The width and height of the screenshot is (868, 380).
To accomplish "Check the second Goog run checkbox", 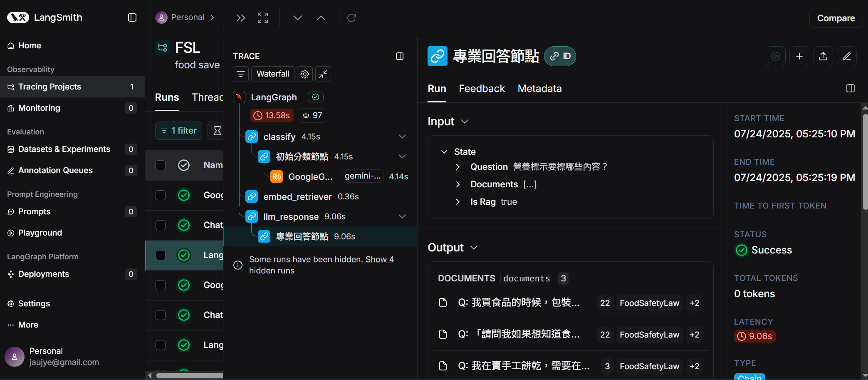I will [x=161, y=285].
